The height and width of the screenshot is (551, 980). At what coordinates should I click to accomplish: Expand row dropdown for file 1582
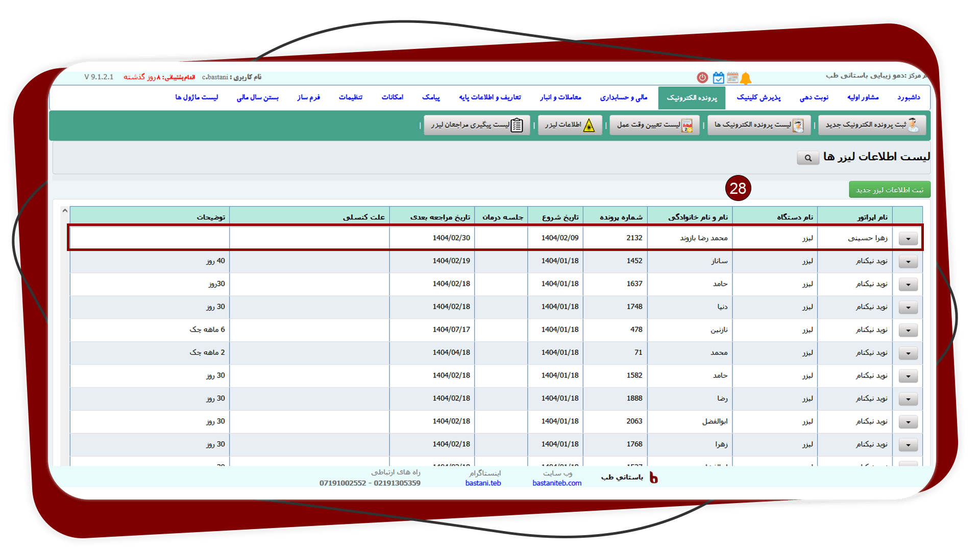[x=908, y=377]
